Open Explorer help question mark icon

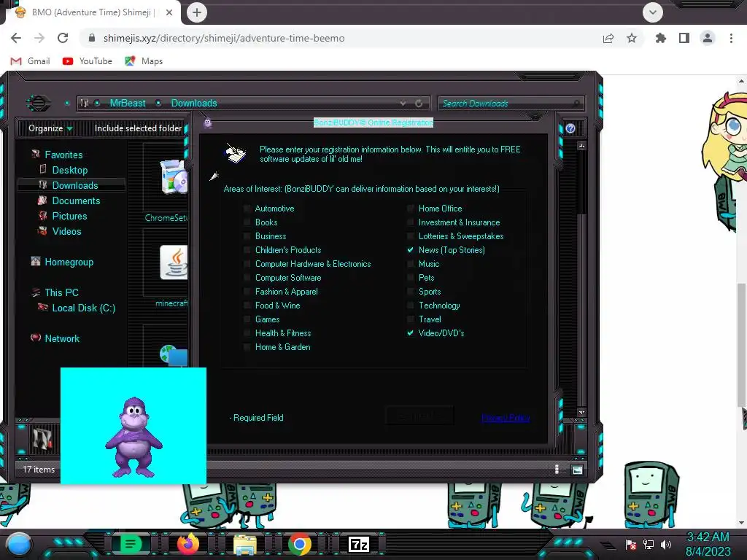pos(570,128)
